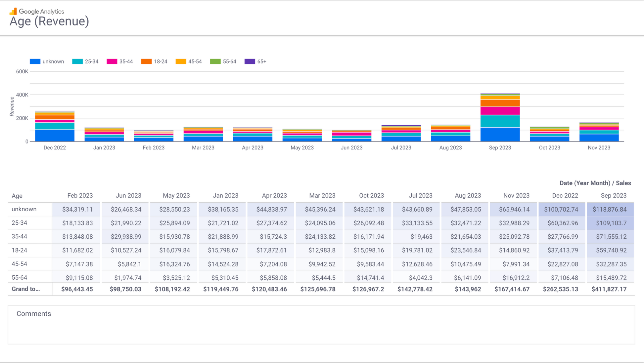Sort table by Age column header
Screen dimensions: 644x363
17,196
